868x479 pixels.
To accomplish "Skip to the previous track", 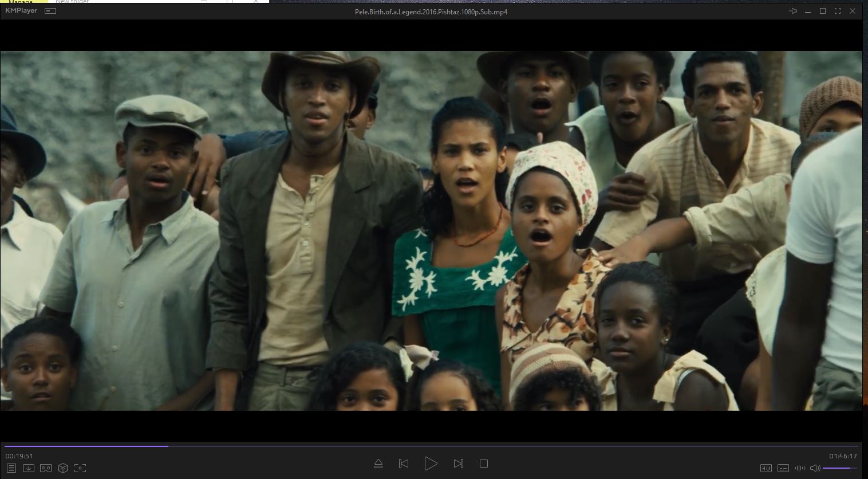I will 404,464.
